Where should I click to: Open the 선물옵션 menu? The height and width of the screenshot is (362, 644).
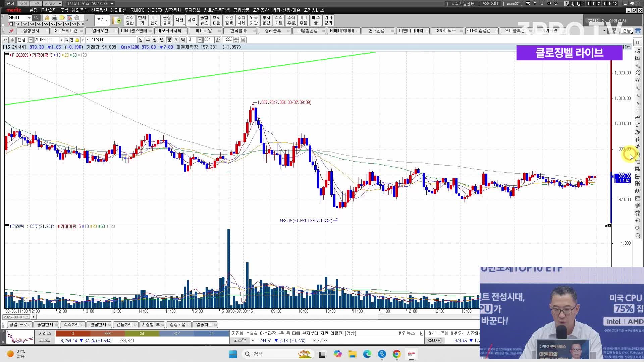tap(99, 10)
